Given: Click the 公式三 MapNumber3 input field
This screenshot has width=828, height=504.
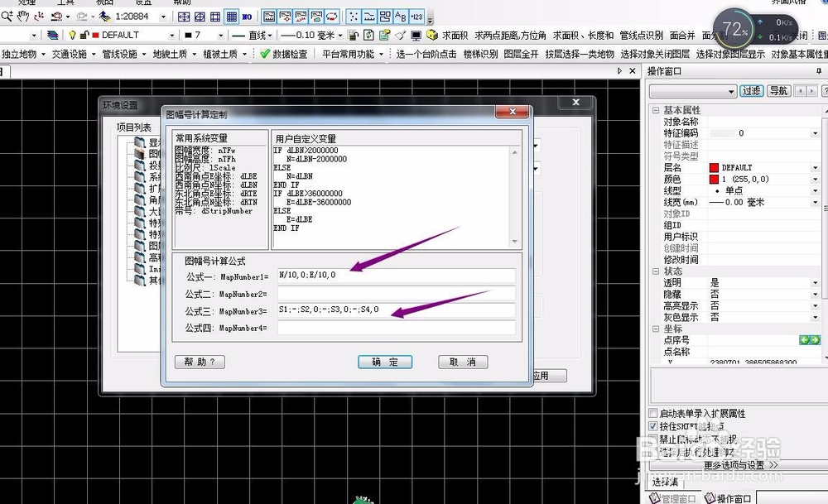Looking at the screenshot, I should click(396, 310).
